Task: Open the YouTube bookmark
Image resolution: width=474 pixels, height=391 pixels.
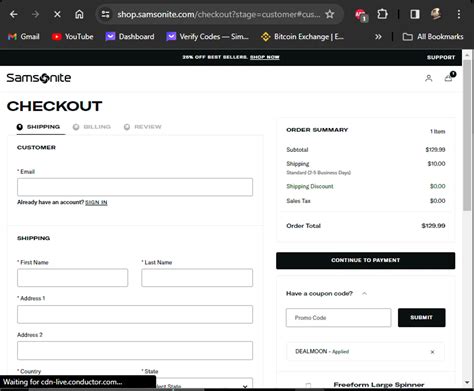Action: pos(73,37)
